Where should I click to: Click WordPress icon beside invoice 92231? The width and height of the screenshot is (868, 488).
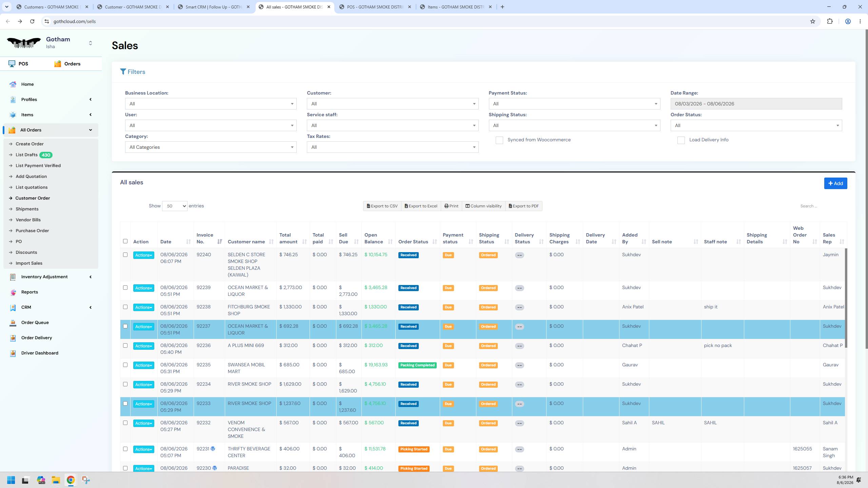click(x=213, y=449)
